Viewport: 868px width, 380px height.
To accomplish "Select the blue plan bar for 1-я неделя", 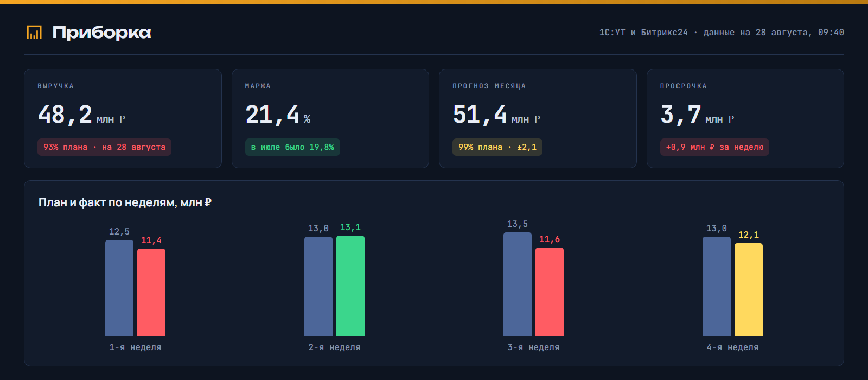I will point(119,288).
